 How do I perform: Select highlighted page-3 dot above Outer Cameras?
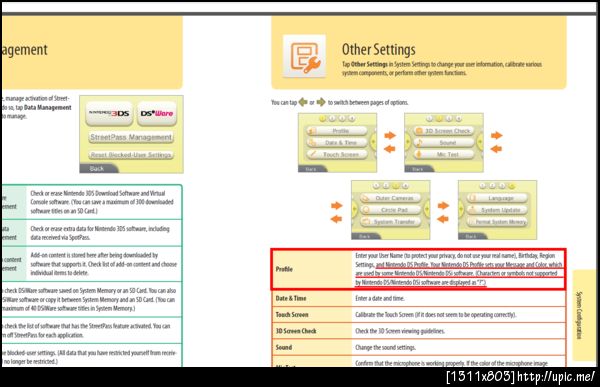(396, 186)
